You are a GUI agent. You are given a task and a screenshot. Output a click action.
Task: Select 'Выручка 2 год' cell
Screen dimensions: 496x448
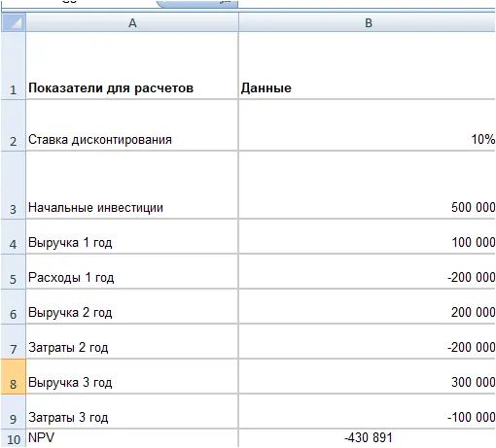click(x=132, y=306)
